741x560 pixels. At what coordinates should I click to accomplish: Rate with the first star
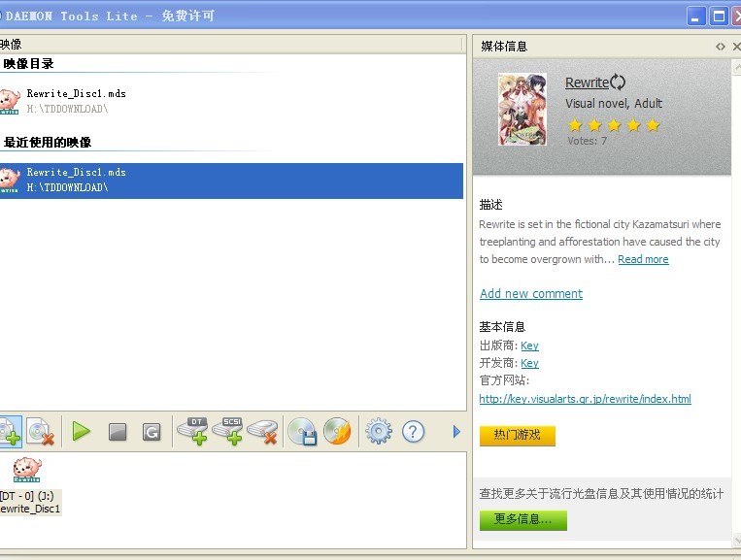tap(575, 125)
